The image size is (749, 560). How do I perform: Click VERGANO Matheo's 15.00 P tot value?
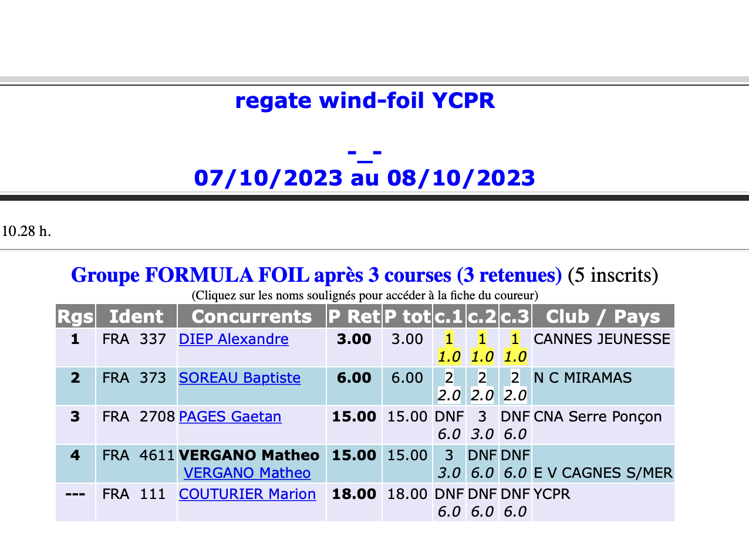tap(407, 456)
